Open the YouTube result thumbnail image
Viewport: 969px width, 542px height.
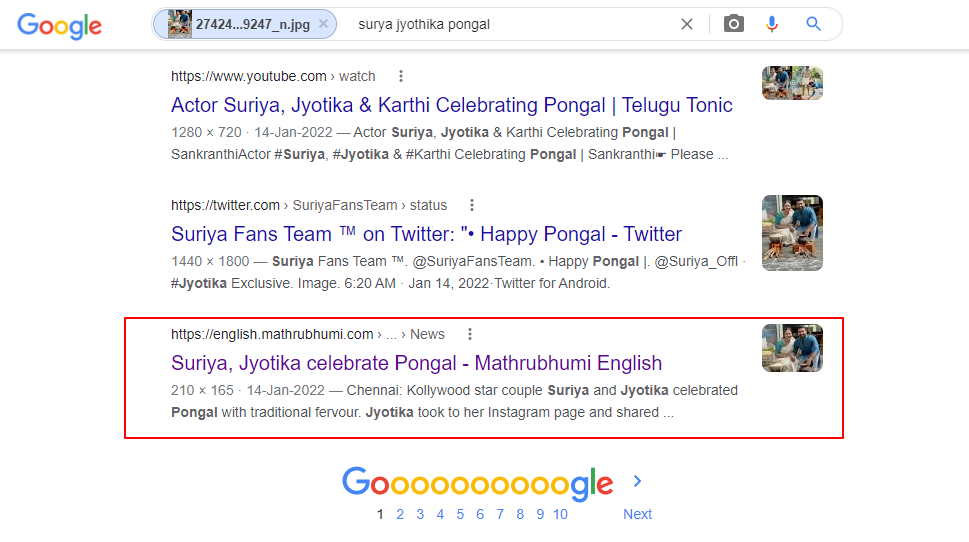(792, 83)
